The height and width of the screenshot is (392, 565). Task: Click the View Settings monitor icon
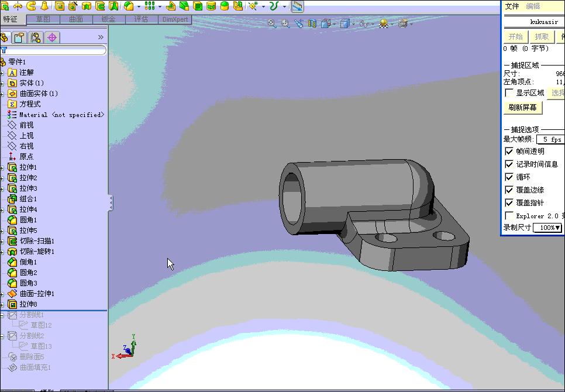403,24
